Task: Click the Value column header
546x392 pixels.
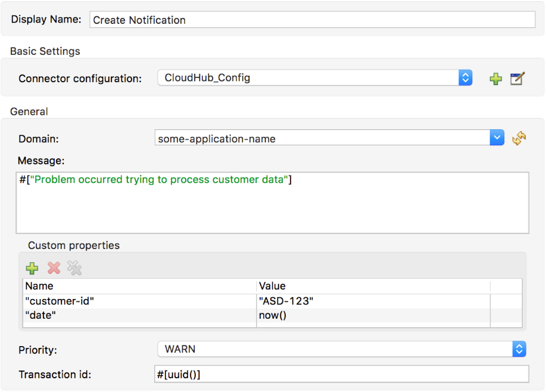Action: [373, 287]
